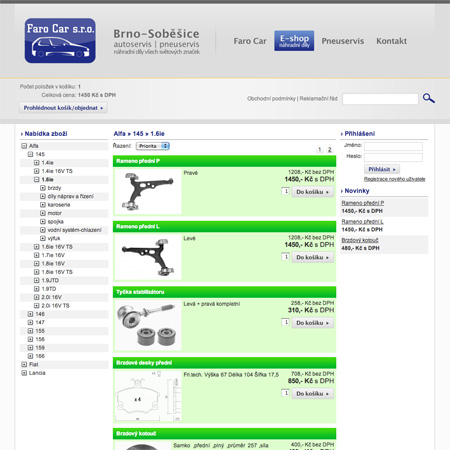
Task: Open the Řazení Priorita sort dropdown
Action: tap(153, 146)
